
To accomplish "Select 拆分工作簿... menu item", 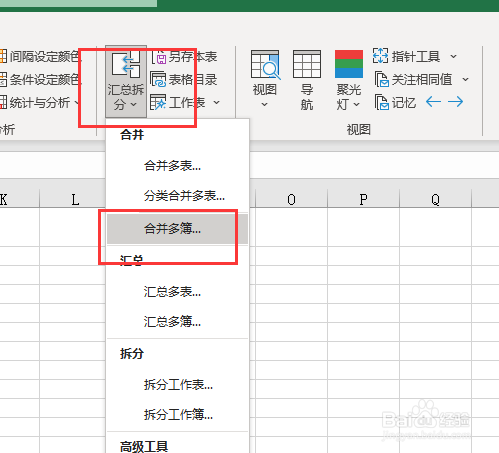I will (x=177, y=415).
